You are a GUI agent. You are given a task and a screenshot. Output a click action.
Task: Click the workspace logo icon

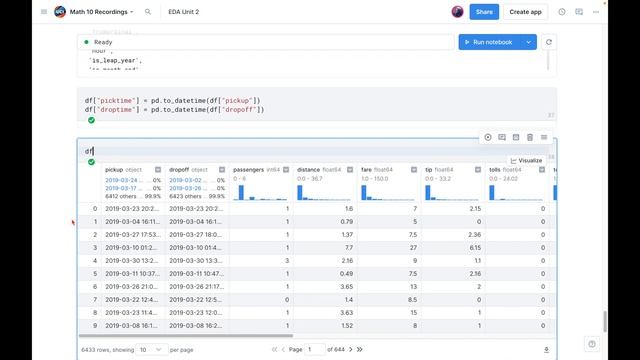(60, 12)
